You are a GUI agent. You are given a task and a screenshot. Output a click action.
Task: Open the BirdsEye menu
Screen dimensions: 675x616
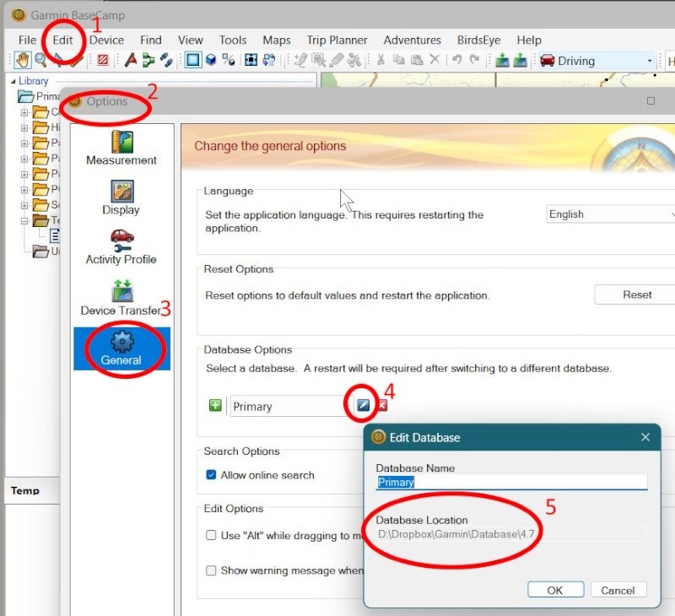(479, 40)
